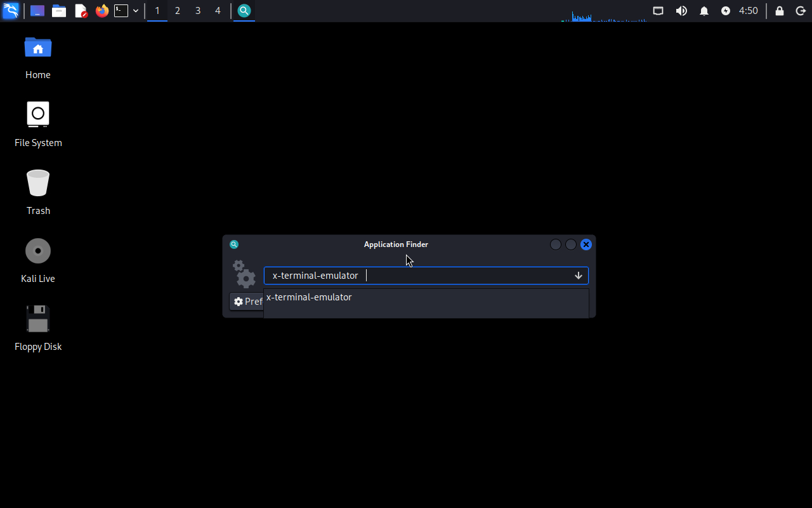Open the volume control icon
This screenshot has width=812, height=508.
coord(681,11)
